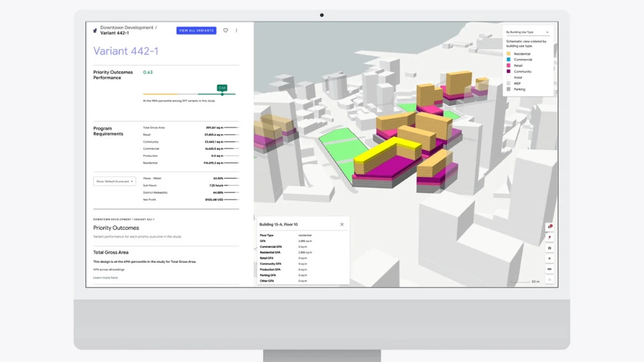Screen dimensions: 644x362
Task: Follow the Learn more here link
Action: (x=105, y=278)
